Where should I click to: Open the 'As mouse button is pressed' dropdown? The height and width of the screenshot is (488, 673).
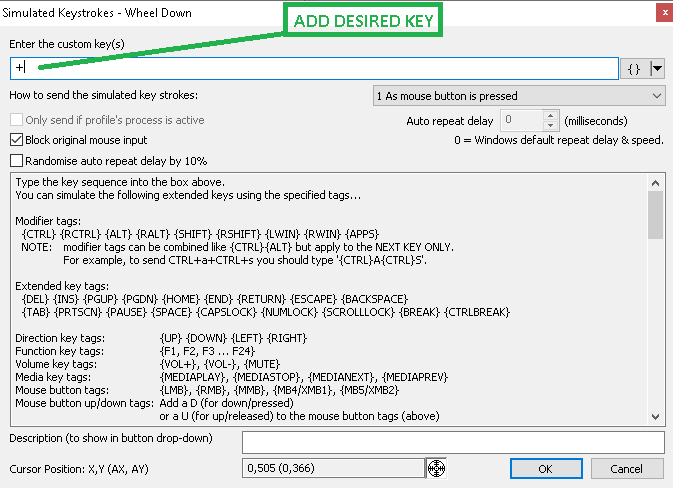coord(519,96)
